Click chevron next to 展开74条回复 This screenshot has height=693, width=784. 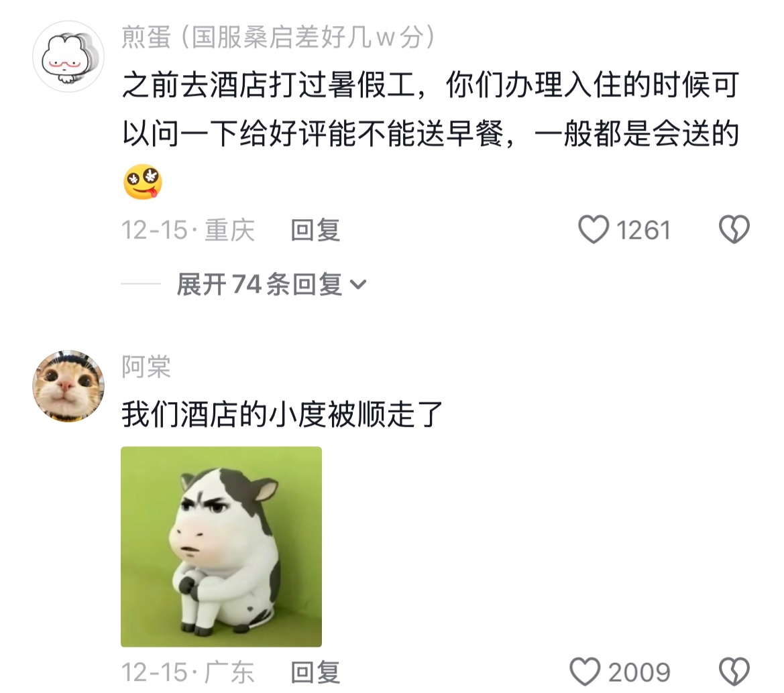358,285
